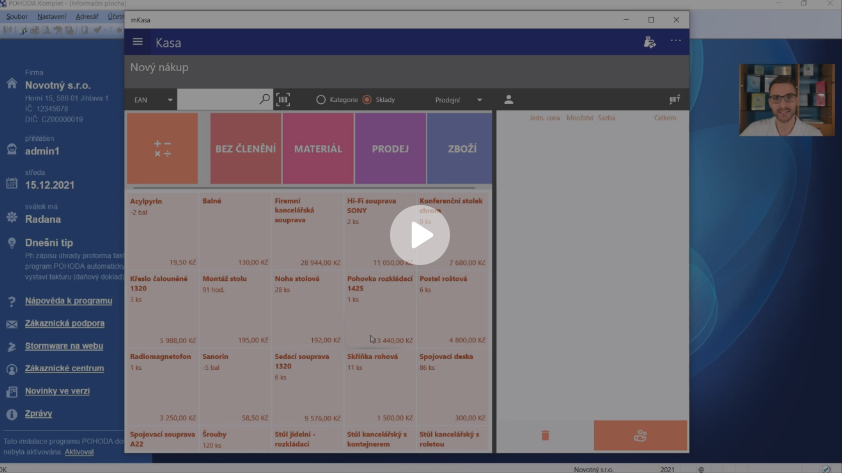Play the video overlay
842x473 pixels.
(419, 235)
